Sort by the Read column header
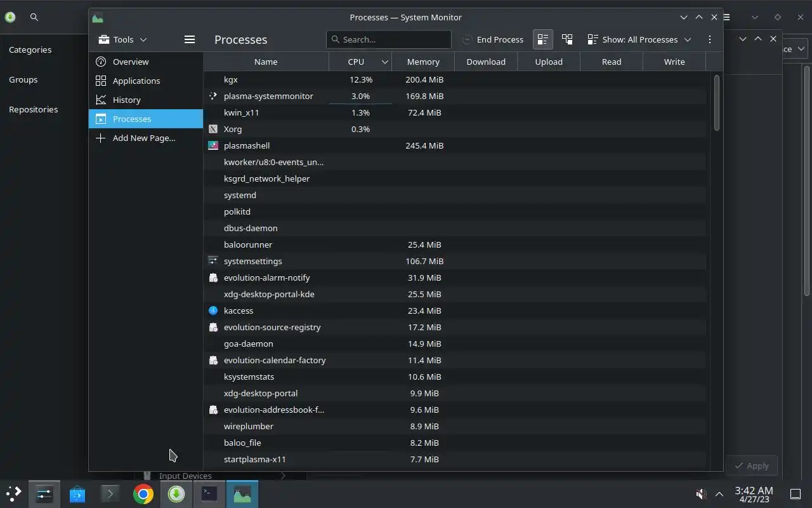The width and height of the screenshot is (812, 508). click(x=612, y=62)
